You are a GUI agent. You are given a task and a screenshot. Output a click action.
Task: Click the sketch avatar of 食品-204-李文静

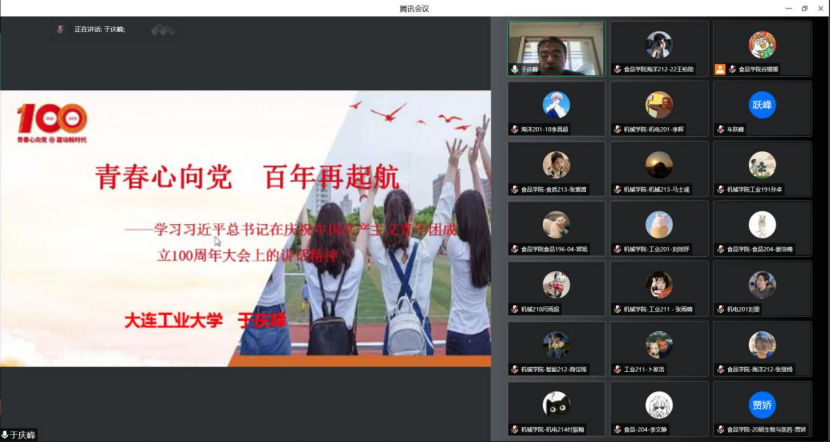pos(659,403)
